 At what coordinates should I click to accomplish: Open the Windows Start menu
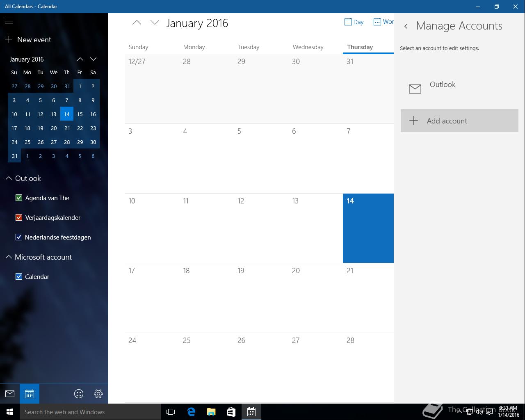[x=10, y=412]
